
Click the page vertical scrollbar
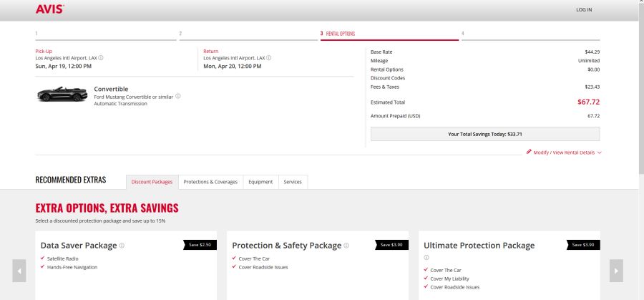click(x=640, y=86)
